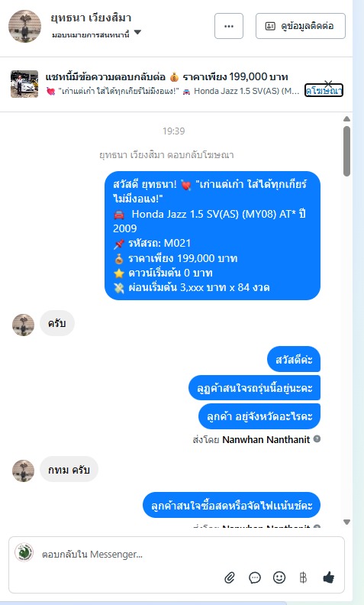Send a thumbs-up like
Viewport: 364px width, 605px height.
pos(329,577)
